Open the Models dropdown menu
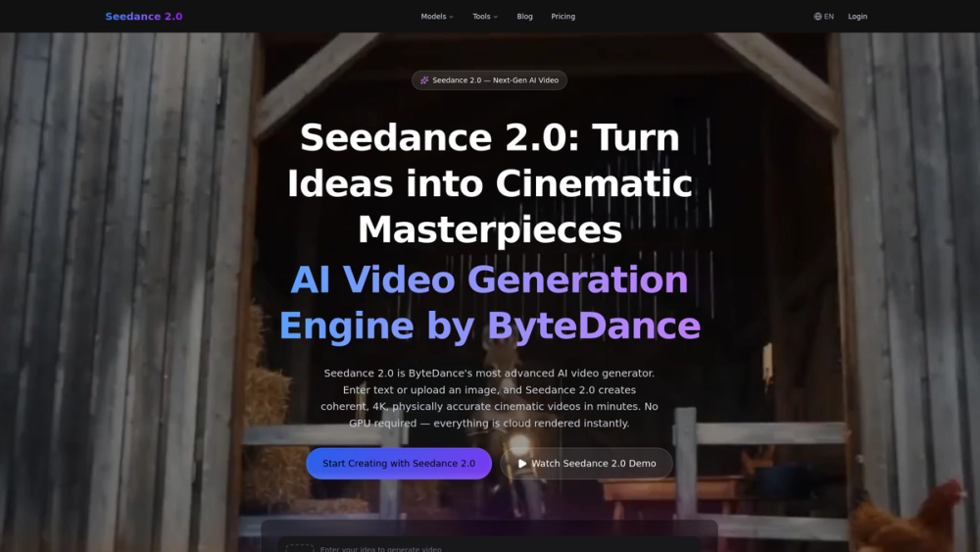 click(x=437, y=17)
